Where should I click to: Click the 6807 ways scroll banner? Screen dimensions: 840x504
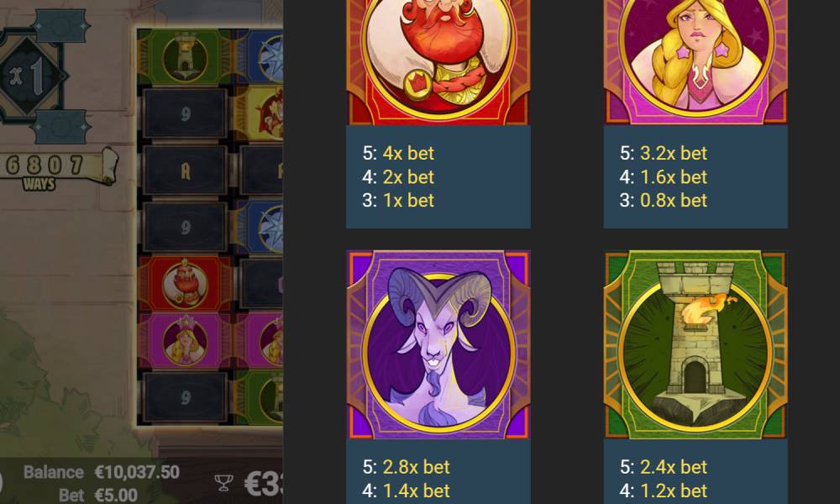[56, 169]
